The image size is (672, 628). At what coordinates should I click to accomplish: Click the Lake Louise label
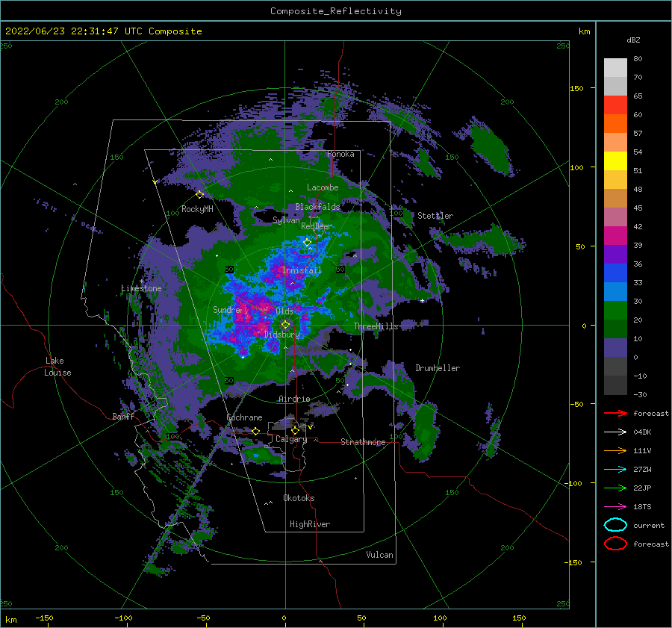click(57, 367)
